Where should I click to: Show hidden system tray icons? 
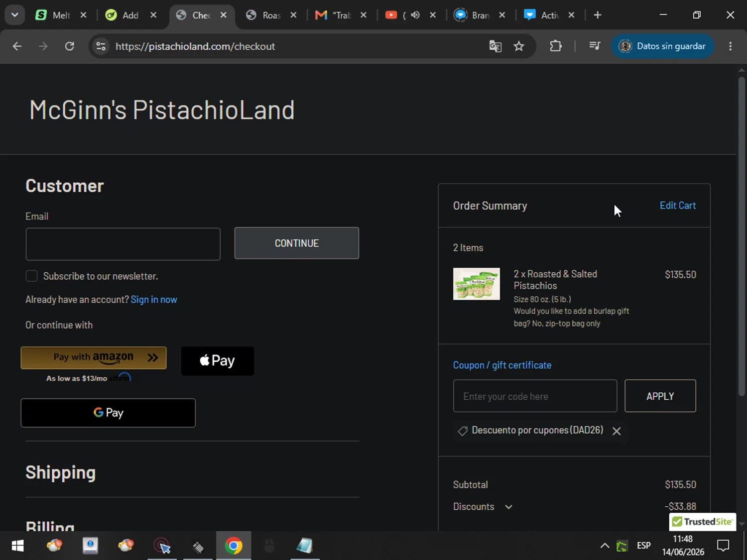(605, 546)
